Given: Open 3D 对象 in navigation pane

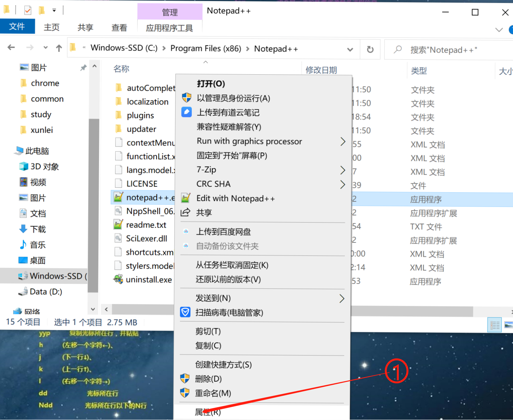Looking at the screenshot, I should pyautogui.click(x=39, y=166).
